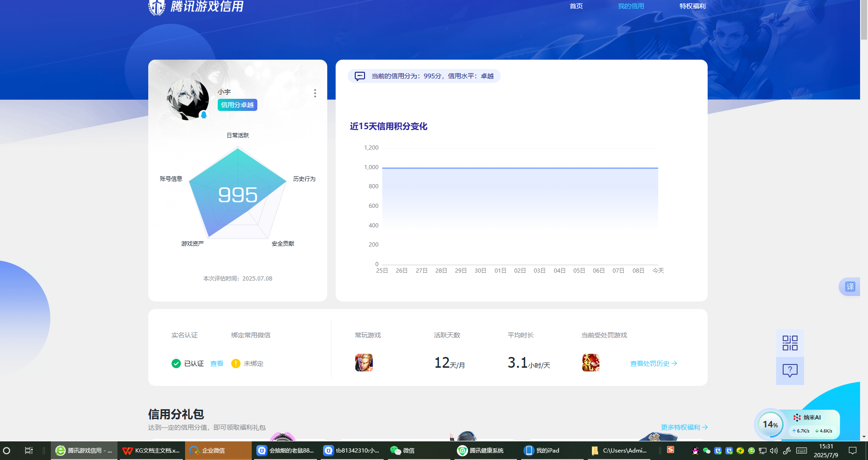The image size is (868, 460).
Task: Open C:\Users\Admi... folder taskbar item
Action: tap(620, 451)
